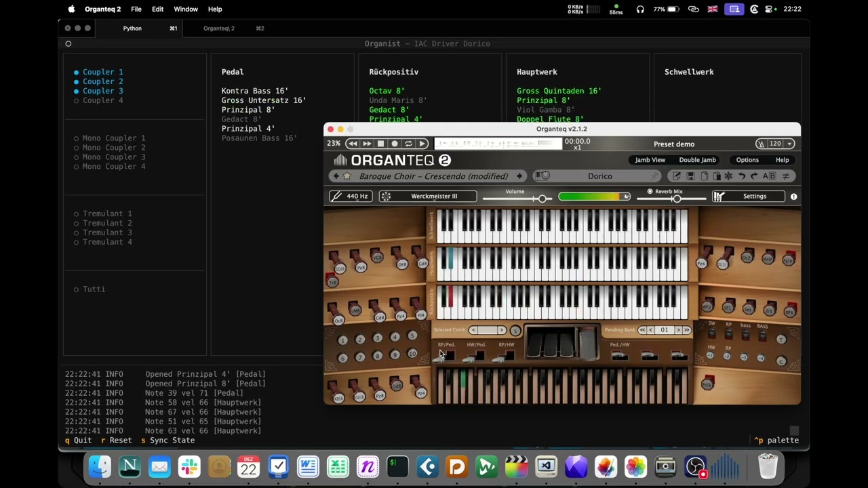Open the File menu

(x=136, y=9)
